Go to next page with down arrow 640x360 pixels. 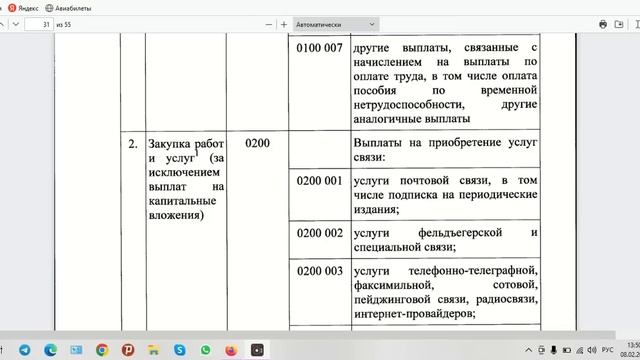(16, 24)
